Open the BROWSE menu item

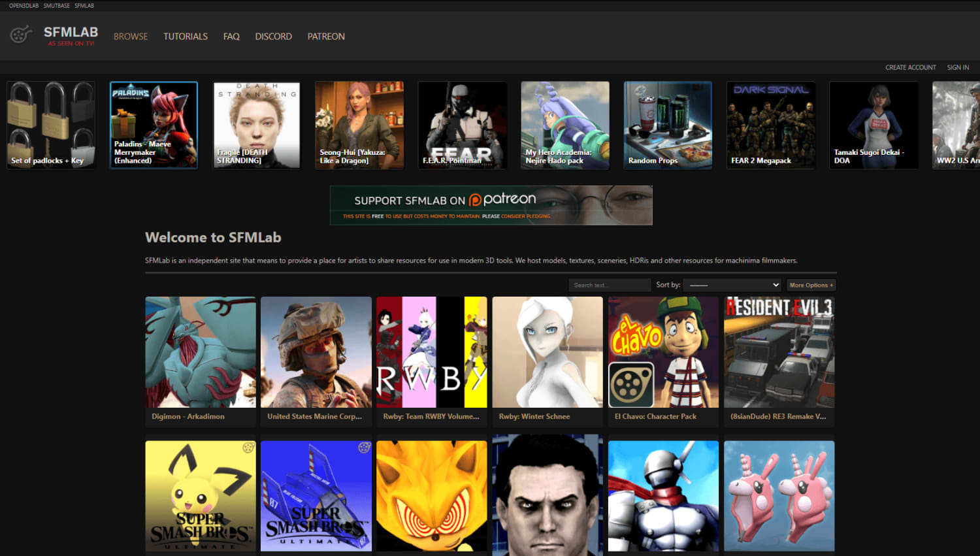pyautogui.click(x=131, y=37)
